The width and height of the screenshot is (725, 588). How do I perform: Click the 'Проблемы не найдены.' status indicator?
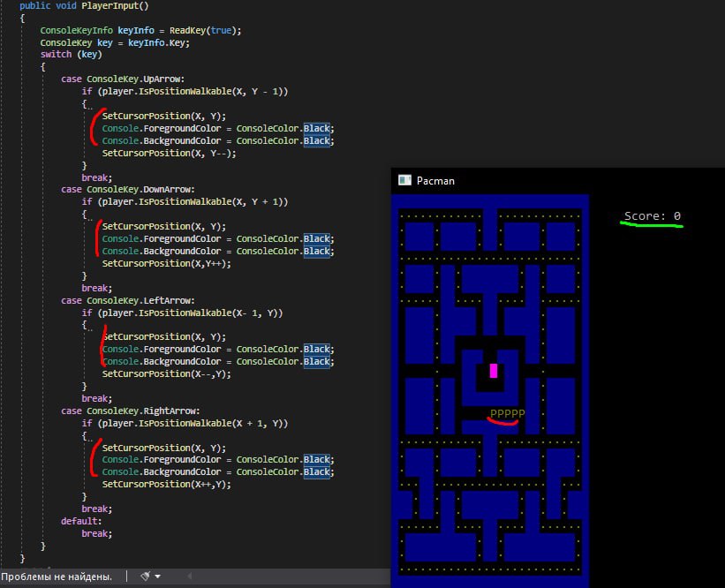[x=57, y=577]
